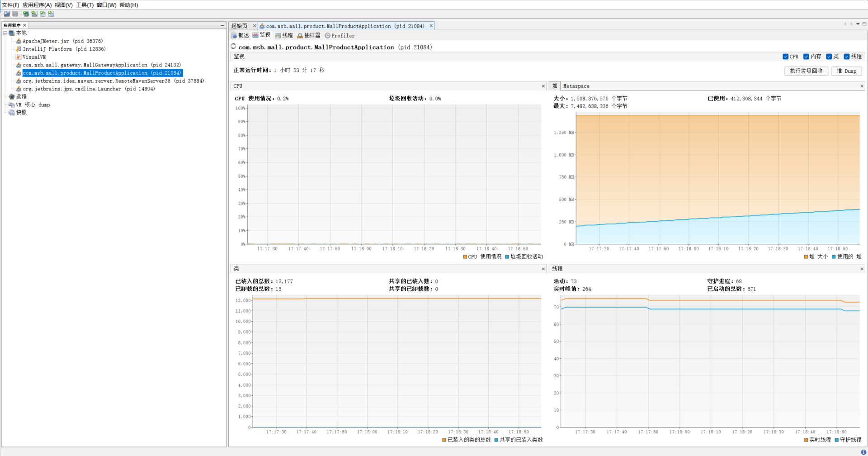Uncheck the 线程 threads checkbox
Image resolution: width=868 pixels, height=456 pixels.
point(847,57)
